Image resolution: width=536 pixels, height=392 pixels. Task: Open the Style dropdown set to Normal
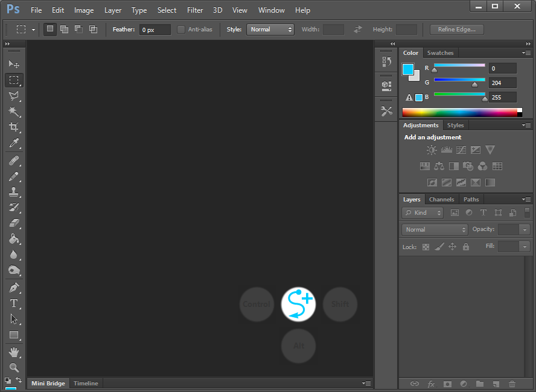click(270, 30)
